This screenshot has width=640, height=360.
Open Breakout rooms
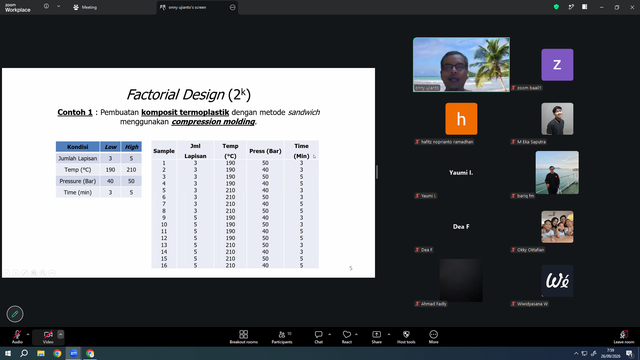pyautogui.click(x=243, y=337)
